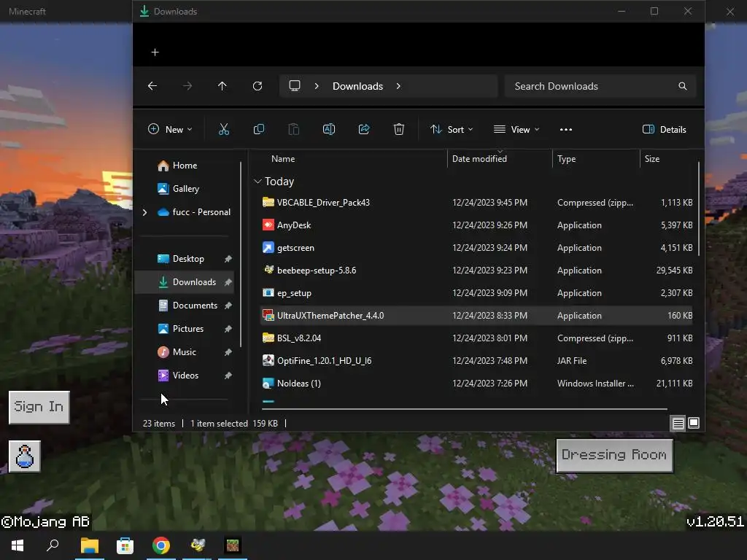
Task: Open taskbar search magnifier
Action: 53,545
